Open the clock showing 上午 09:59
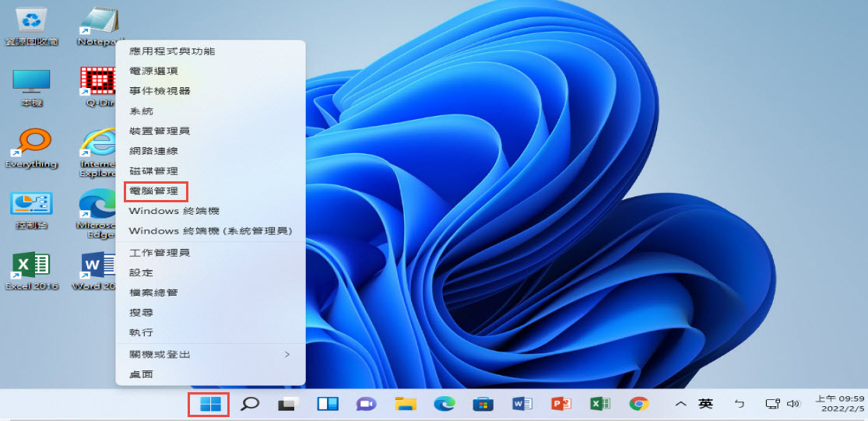Image resolution: width=868 pixels, height=421 pixels. (x=840, y=403)
